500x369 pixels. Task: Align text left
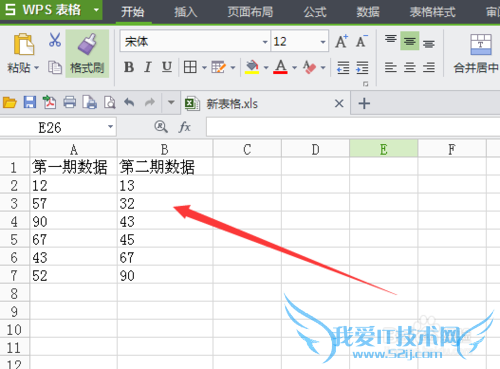391,67
